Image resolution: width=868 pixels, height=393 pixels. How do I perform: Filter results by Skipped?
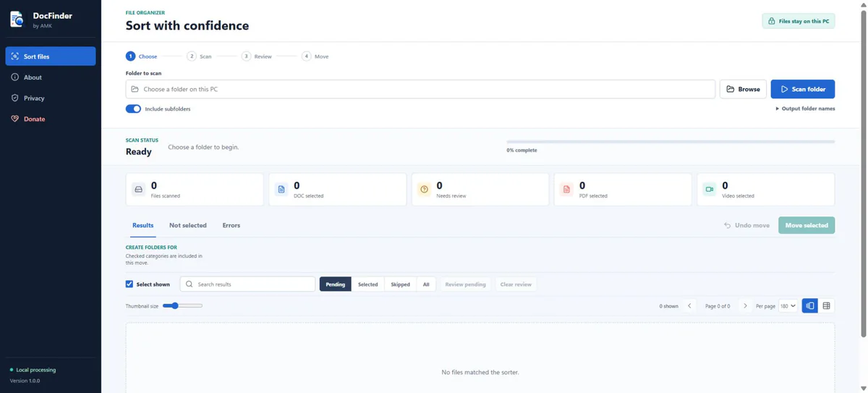point(401,284)
